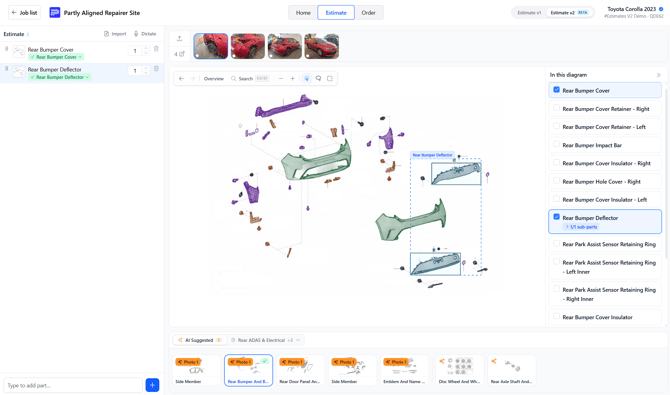Expand the 1/1 sub-parts section
The height and width of the screenshot is (395, 670).
pyautogui.click(x=581, y=227)
